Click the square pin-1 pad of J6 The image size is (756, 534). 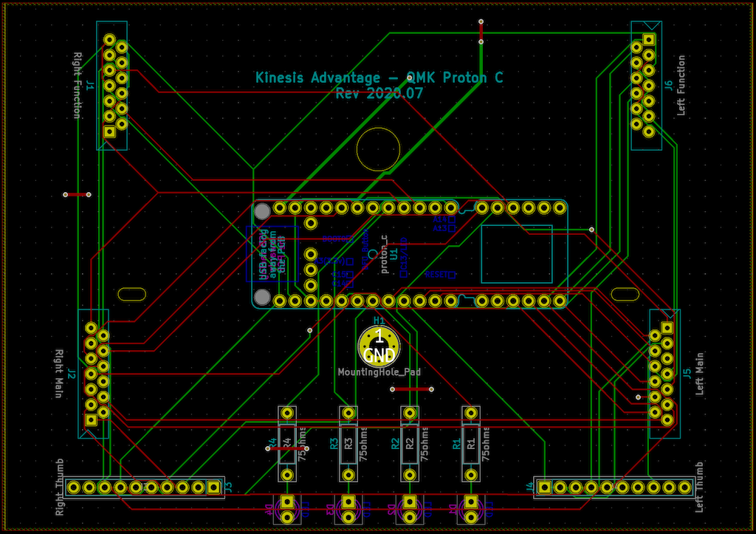coord(649,40)
